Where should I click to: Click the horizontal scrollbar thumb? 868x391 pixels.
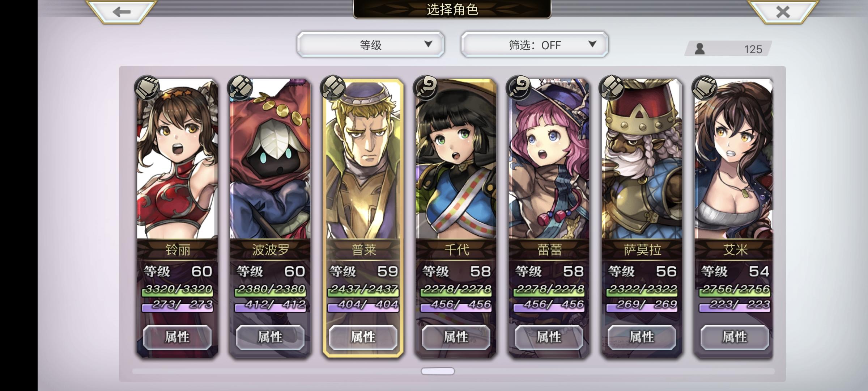coord(438,371)
